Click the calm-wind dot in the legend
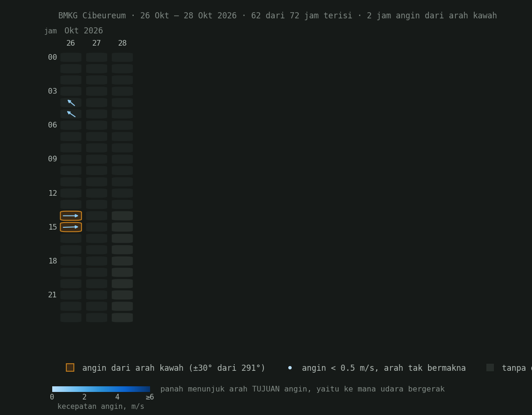Screen dimensions: 532x415 tap(290, 367)
